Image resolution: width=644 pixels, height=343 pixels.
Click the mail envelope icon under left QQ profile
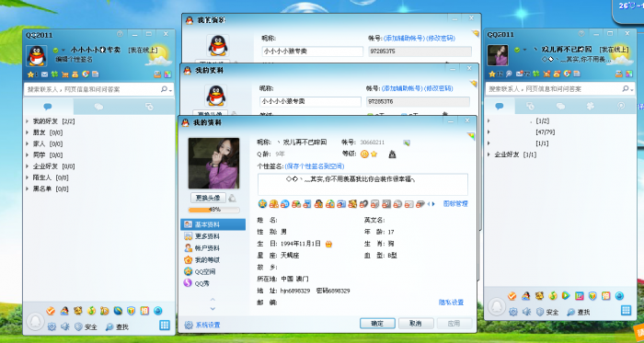44,74
